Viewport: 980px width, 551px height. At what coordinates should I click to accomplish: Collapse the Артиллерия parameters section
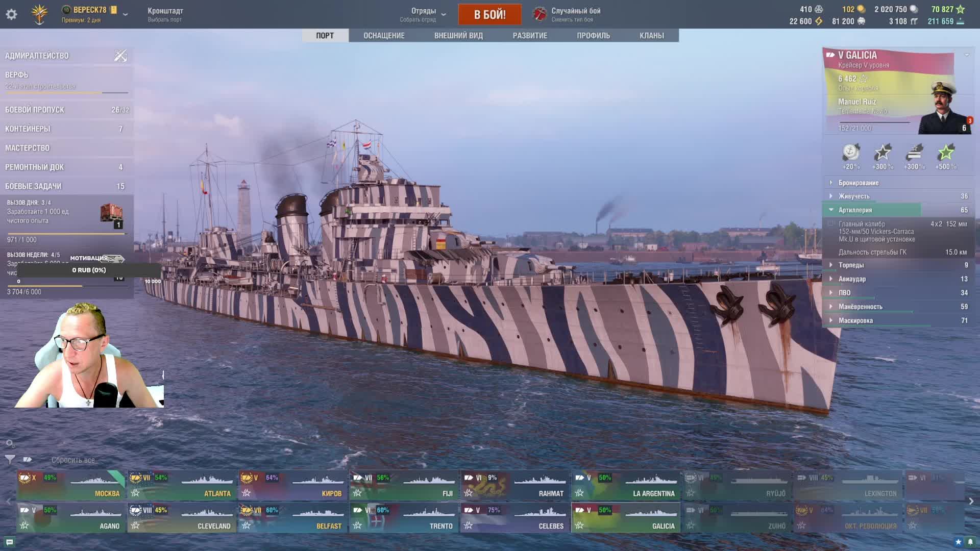[x=855, y=210]
